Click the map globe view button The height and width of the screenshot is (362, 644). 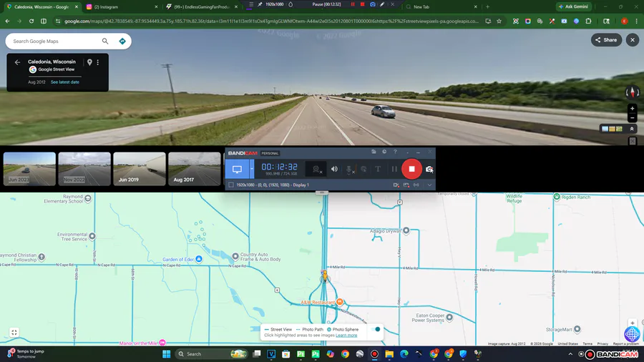click(x=632, y=335)
